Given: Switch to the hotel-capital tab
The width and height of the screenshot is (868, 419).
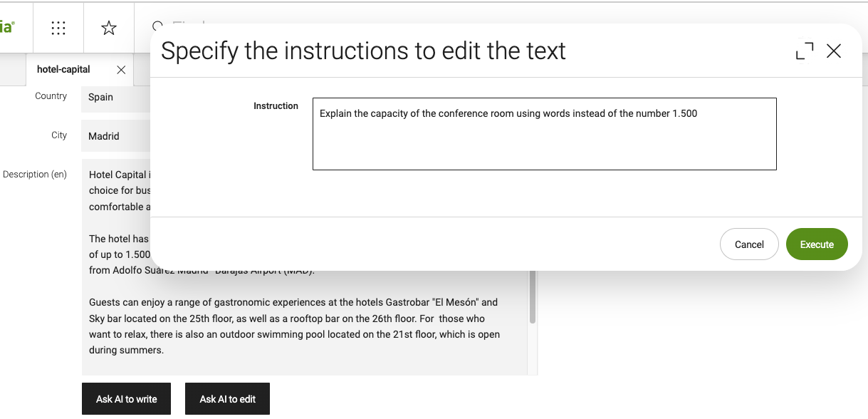Looking at the screenshot, I should 63,69.
